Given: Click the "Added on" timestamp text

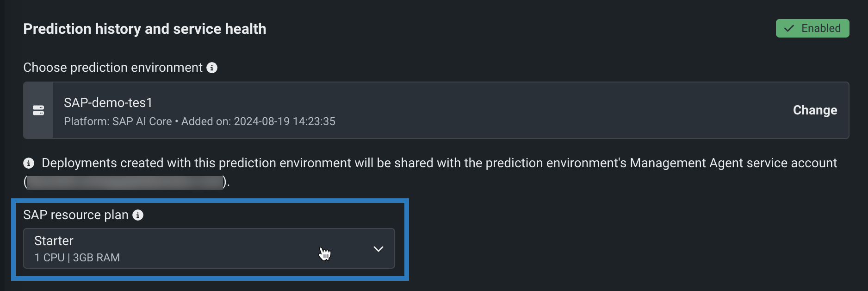Looking at the screenshot, I should (x=258, y=121).
